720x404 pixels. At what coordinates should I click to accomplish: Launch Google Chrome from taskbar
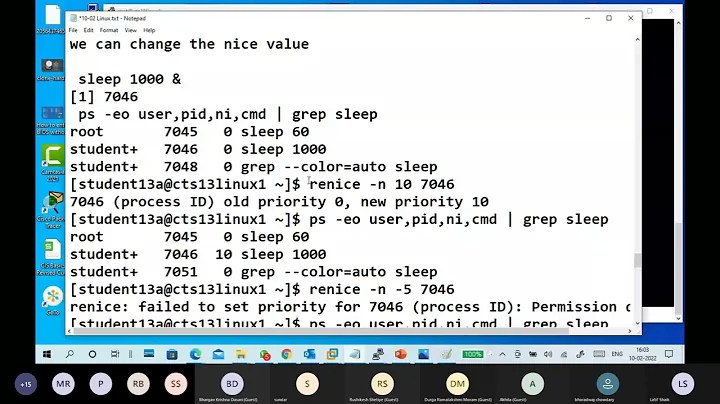click(287, 354)
